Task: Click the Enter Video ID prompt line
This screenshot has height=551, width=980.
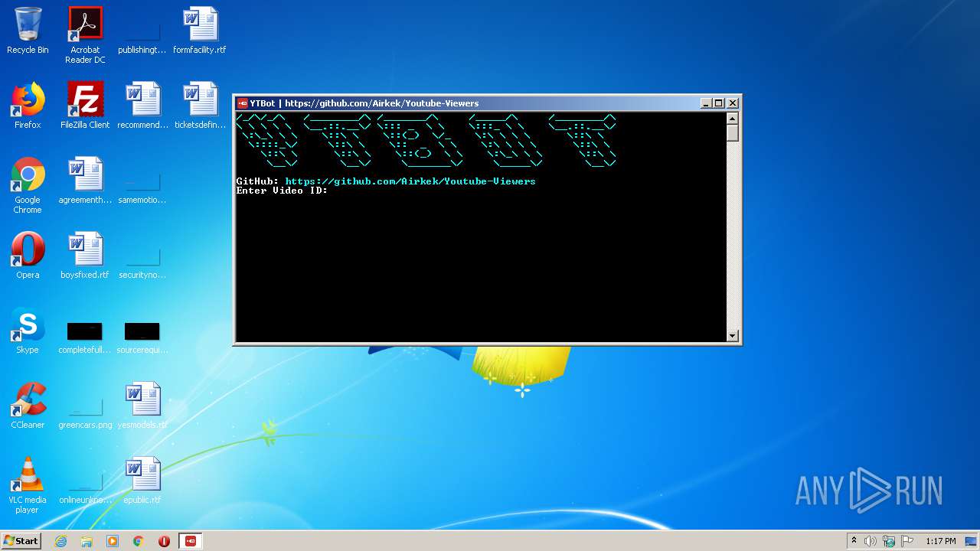Action: 282,191
